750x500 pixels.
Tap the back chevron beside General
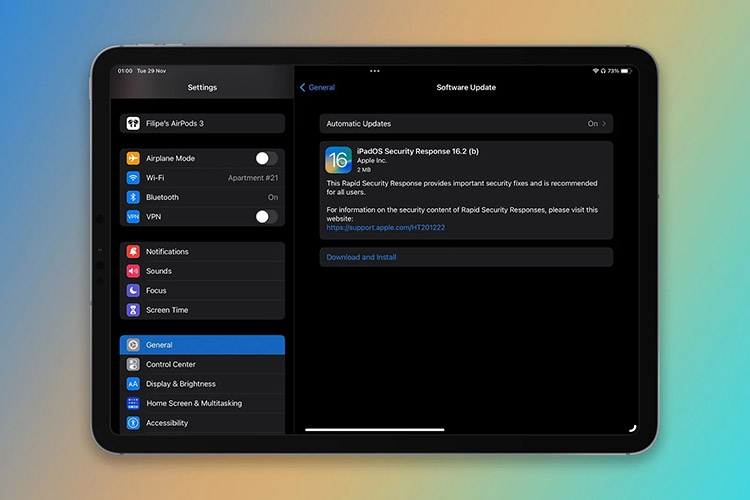click(x=302, y=87)
